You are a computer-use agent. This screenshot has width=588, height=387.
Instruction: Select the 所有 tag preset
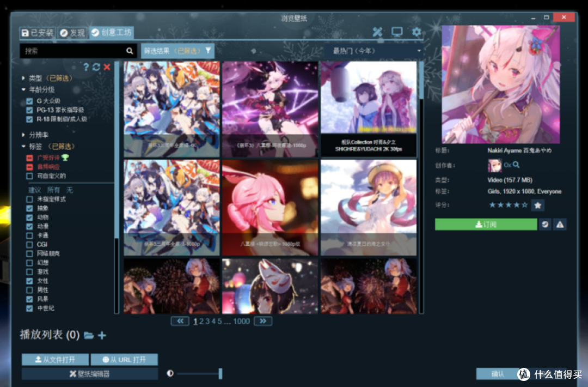pos(53,190)
